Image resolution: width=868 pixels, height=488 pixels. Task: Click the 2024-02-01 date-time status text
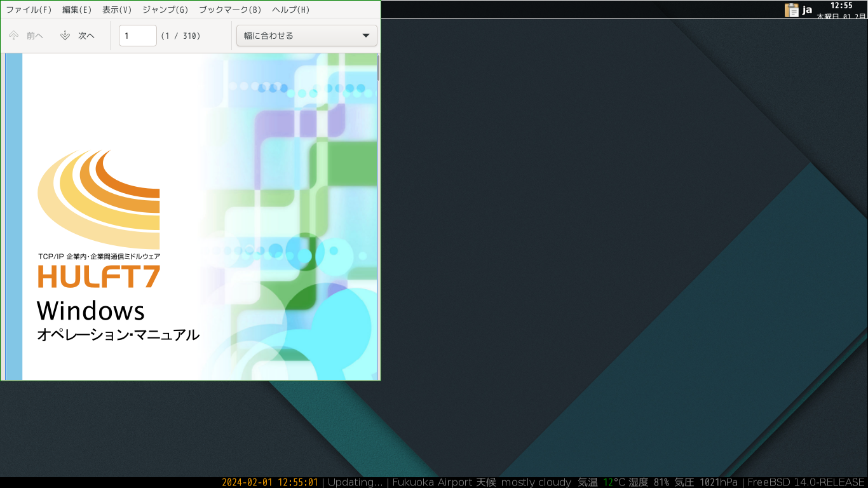[x=270, y=482]
